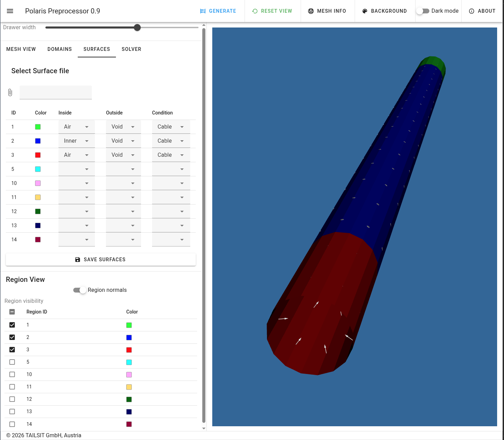This screenshot has width=504, height=440.
Task: Open Outside dropdown for surface 2
Action: tap(124, 141)
